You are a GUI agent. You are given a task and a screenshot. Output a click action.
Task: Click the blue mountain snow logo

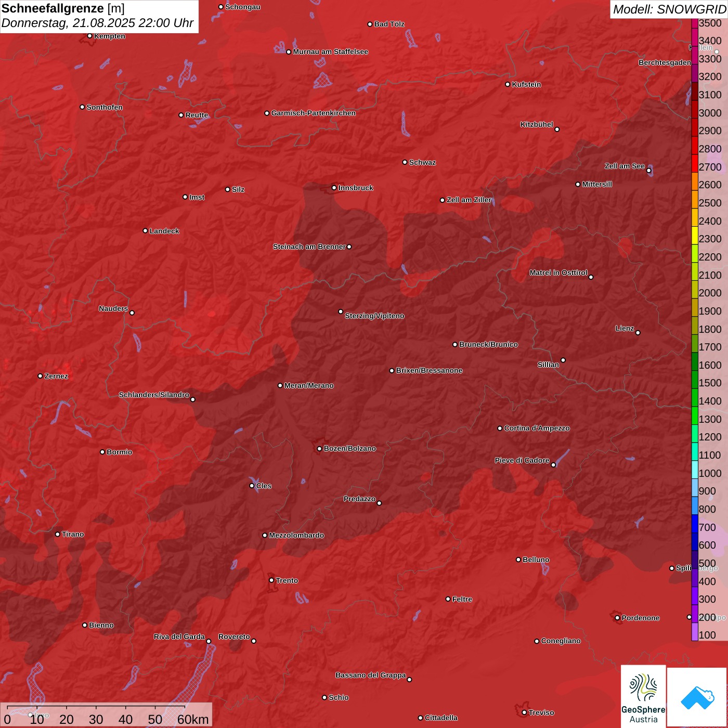[x=697, y=698]
